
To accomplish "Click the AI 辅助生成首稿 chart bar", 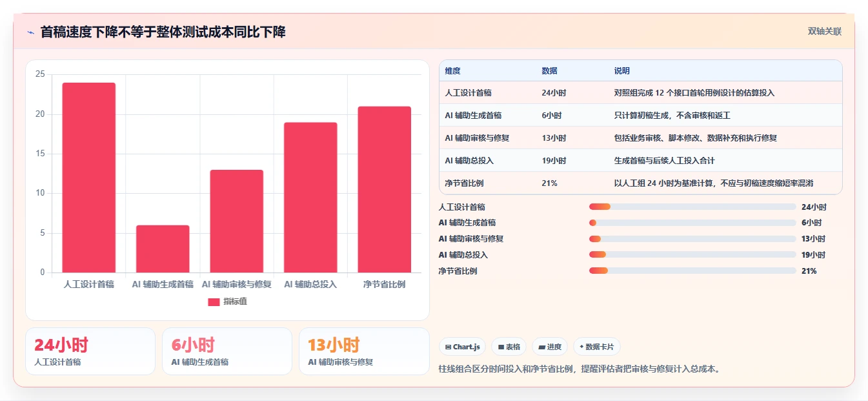I will 163,249.
